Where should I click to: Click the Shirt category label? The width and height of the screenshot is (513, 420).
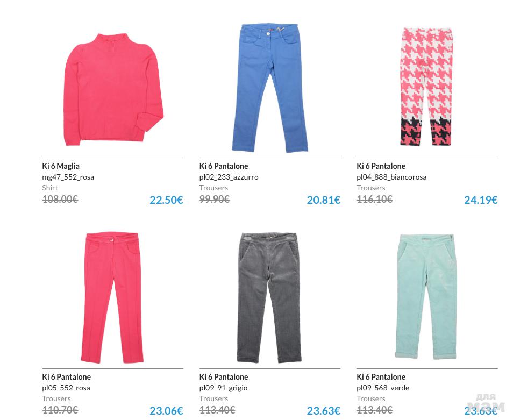49,188
